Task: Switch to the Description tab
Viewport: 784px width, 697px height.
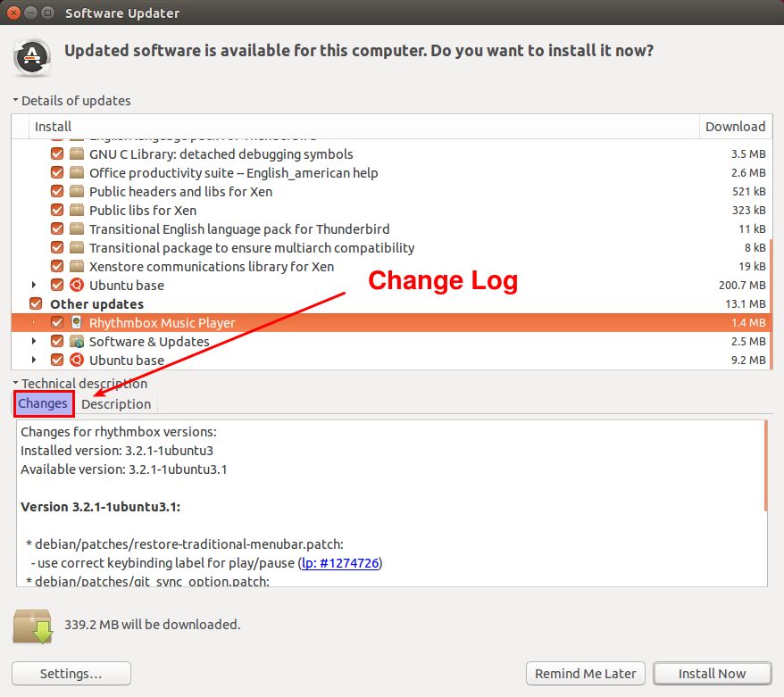Action: [116, 404]
